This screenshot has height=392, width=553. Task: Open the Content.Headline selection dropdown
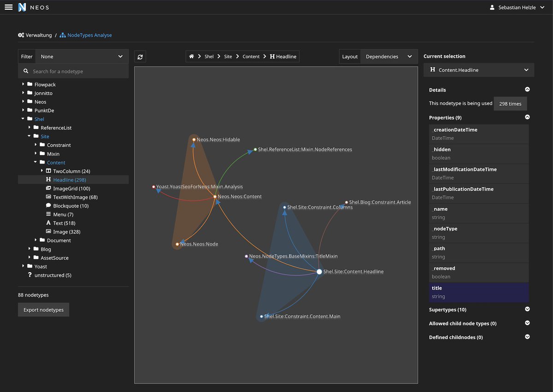pos(479,70)
